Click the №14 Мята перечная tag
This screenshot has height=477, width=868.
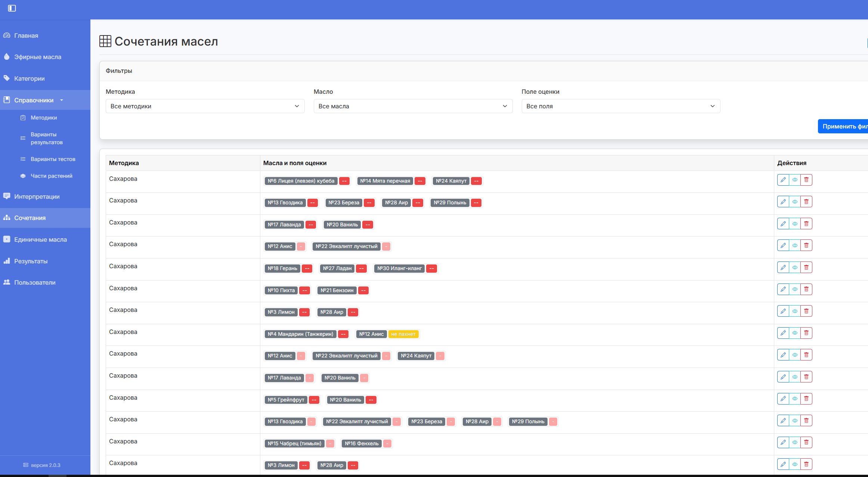[x=385, y=181]
